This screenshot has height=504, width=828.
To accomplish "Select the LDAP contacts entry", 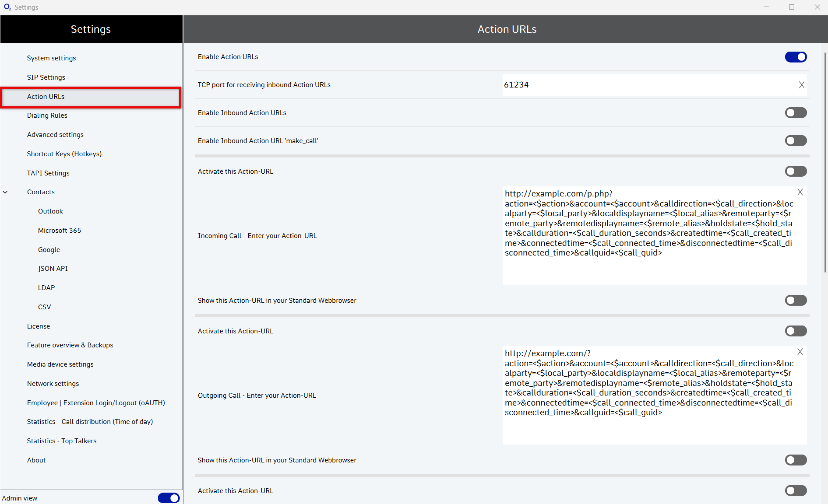I will (46, 288).
